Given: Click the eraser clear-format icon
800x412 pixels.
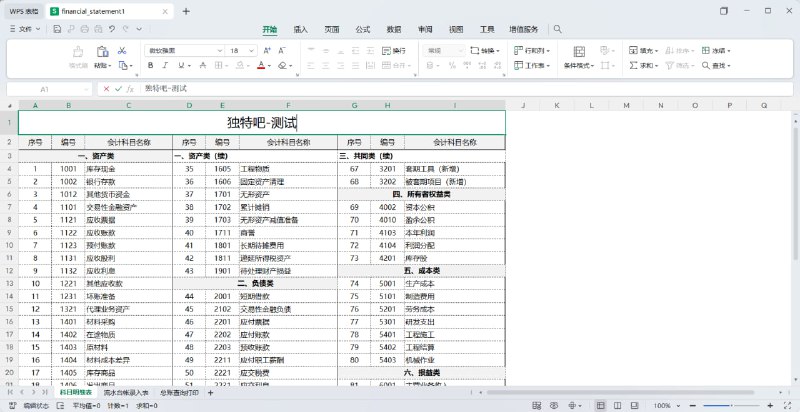Looking at the screenshot, I should click(282, 65).
